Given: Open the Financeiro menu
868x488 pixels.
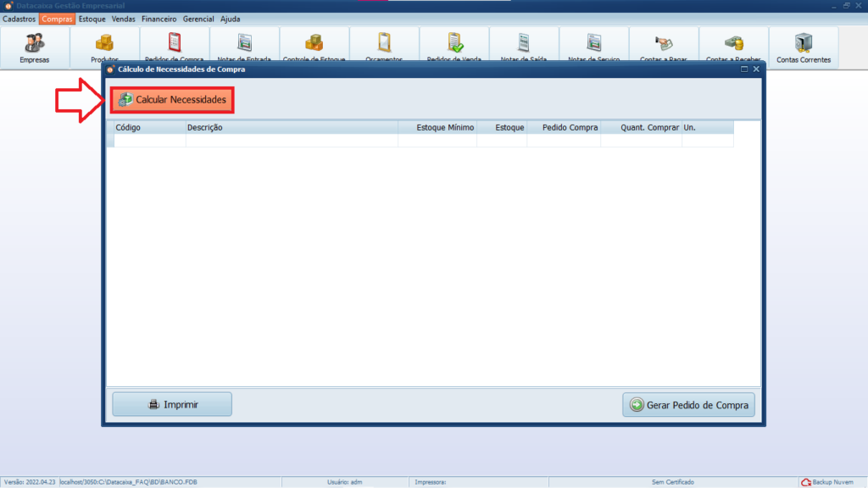Looking at the screenshot, I should coord(159,19).
